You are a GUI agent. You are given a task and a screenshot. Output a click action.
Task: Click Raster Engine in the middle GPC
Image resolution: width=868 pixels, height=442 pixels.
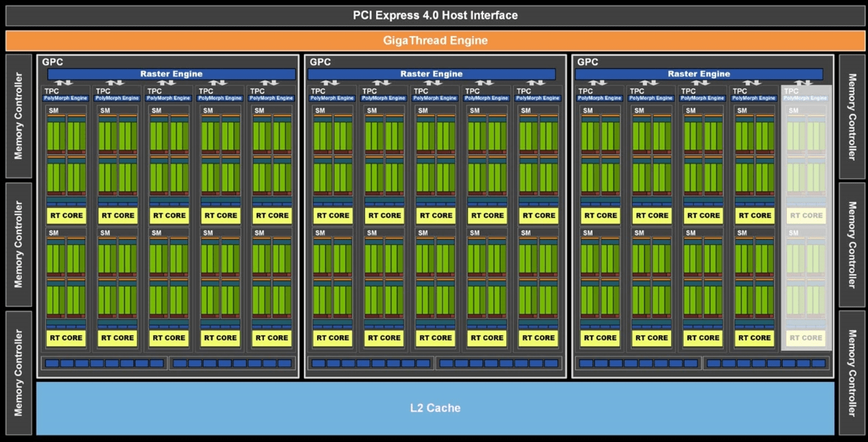[431, 74]
